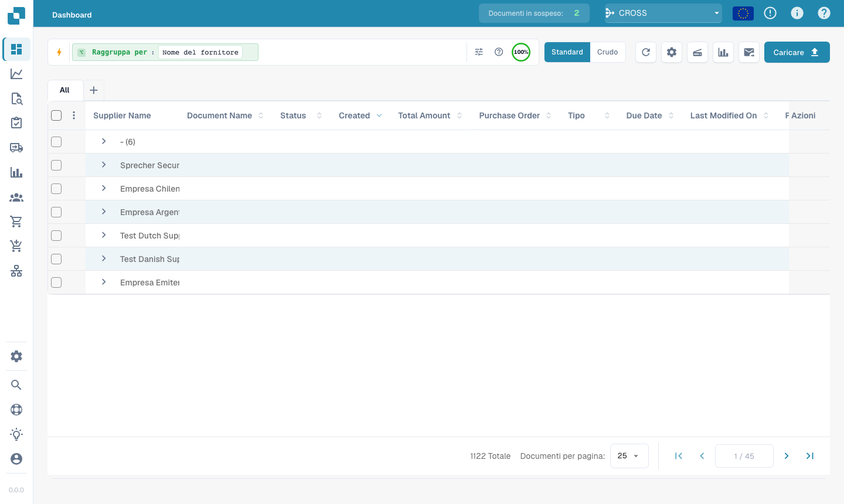Open the clipboard checklist sidebar icon
The height and width of the screenshot is (504, 844).
16,122
